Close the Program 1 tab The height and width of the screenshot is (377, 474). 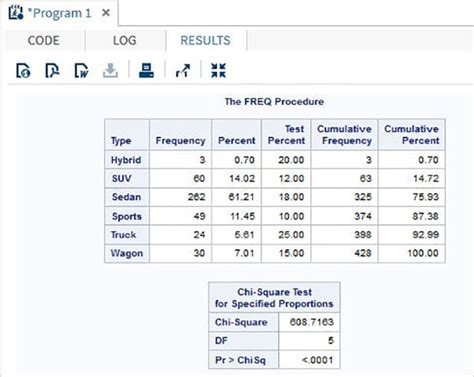coord(106,13)
